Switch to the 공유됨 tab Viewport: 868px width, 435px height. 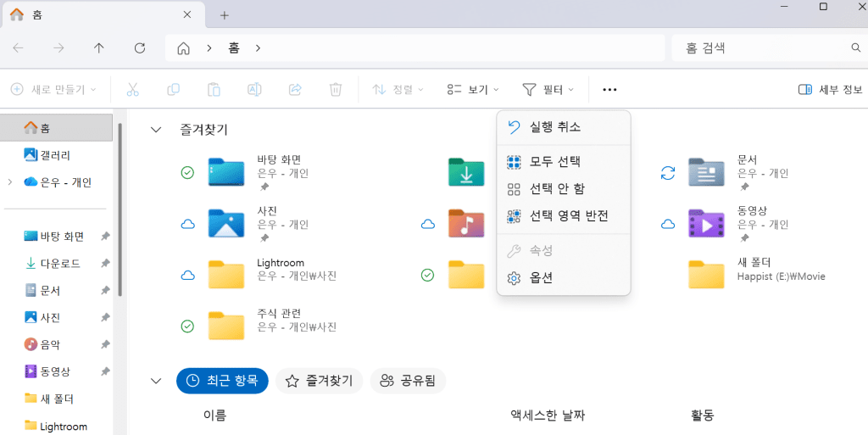pos(408,382)
